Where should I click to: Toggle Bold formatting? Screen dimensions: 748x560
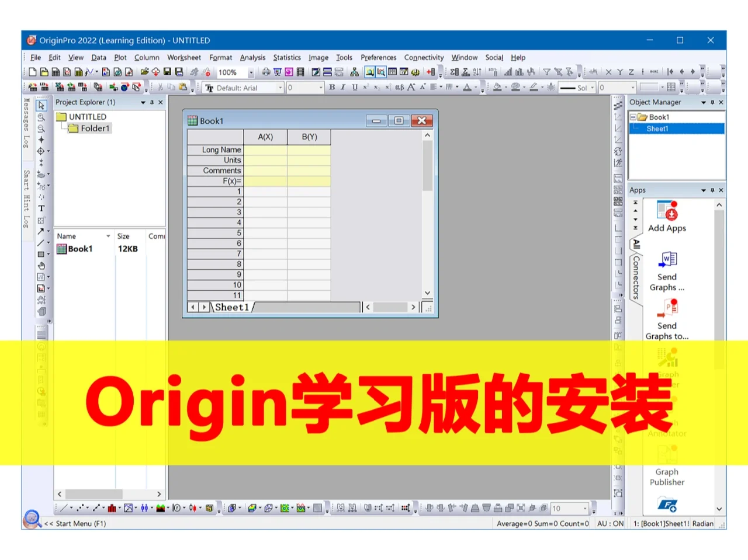pyautogui.click(x=332, y=88)
